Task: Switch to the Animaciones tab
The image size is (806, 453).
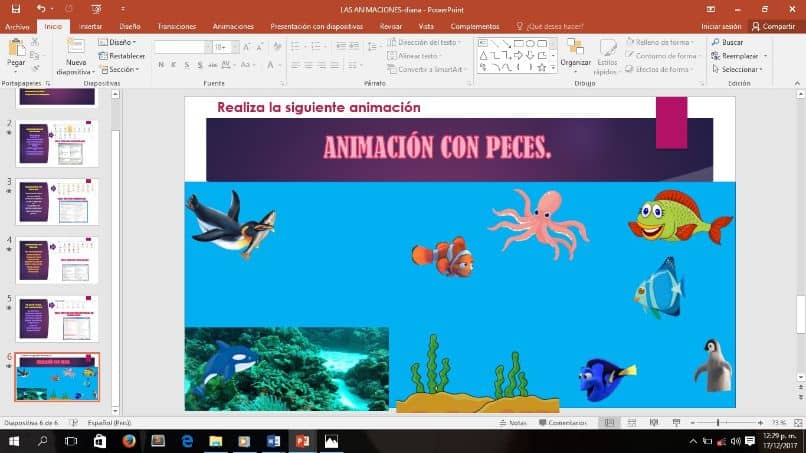Action: pyautogui.click(x=233, y=26)
